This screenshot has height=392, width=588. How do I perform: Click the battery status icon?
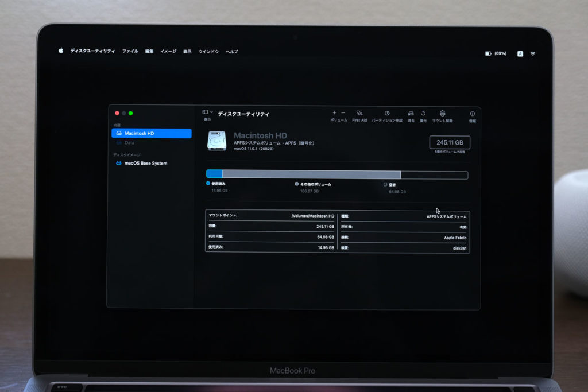coord(488,53)
